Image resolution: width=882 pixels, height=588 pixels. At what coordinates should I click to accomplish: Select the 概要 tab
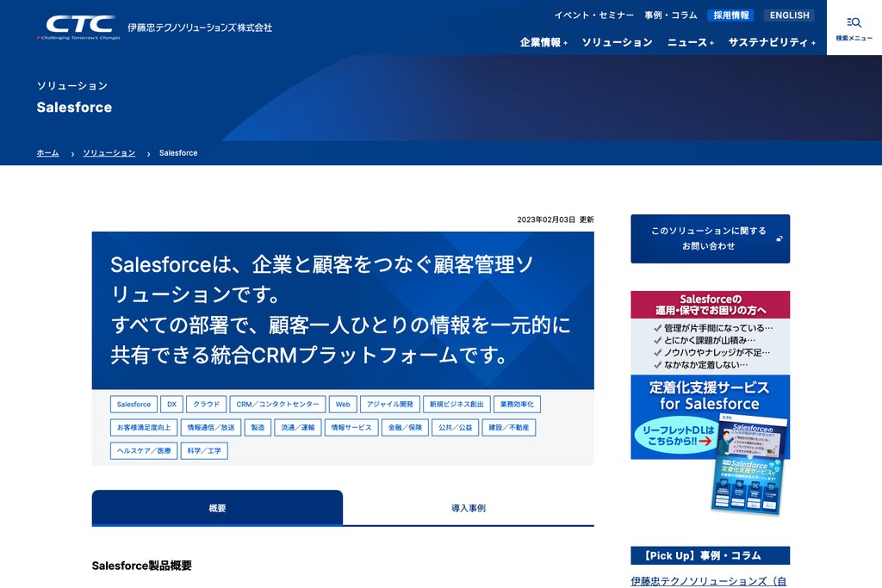[x=217, y=508]
